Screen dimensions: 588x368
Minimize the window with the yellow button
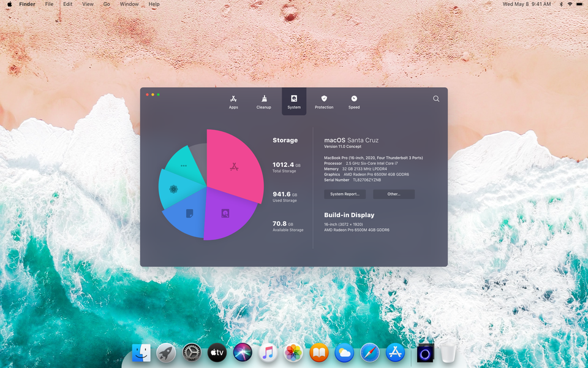pos(153,94)
